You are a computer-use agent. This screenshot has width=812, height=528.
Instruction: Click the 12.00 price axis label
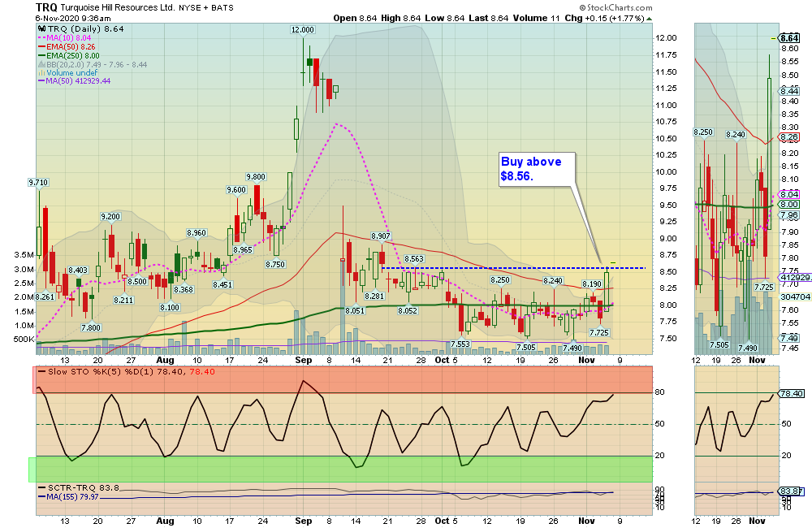pos(666,38)
